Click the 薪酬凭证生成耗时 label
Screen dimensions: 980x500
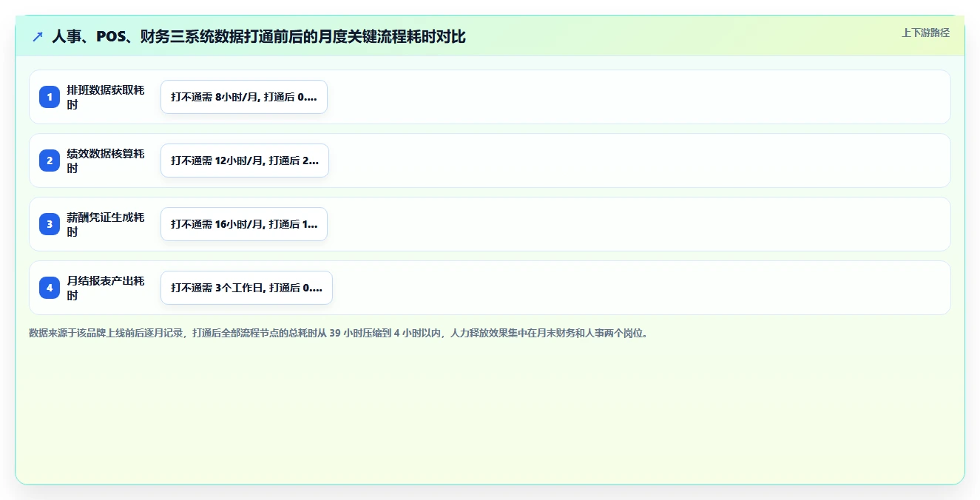106,224
